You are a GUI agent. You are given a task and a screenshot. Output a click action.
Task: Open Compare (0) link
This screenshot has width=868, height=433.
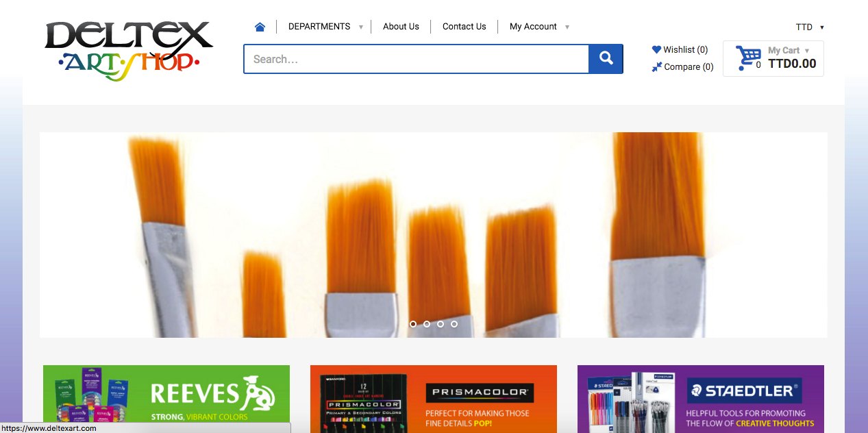pyautogui.click(x=689, y=66)
